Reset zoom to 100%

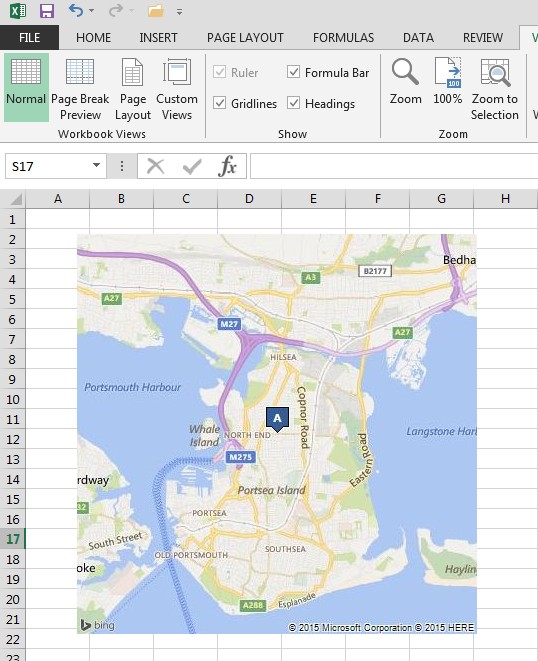(x=448, y=81)
